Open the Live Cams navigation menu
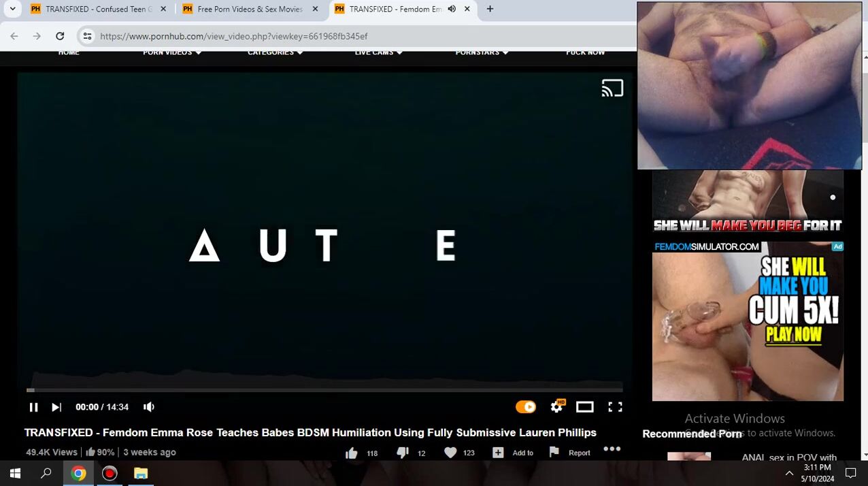Image resolution: width=868 pixels, height=486 pixels. coord(378,52)
